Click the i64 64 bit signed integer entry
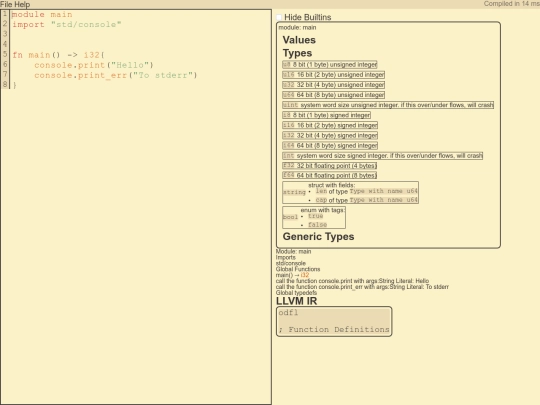Image resolution: width=540 pixels, height=405 pixels. tap(330, 145)
